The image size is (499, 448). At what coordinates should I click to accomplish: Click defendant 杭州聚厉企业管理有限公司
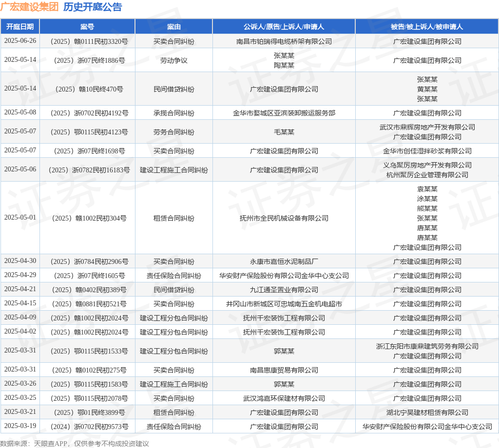(427, 175)
